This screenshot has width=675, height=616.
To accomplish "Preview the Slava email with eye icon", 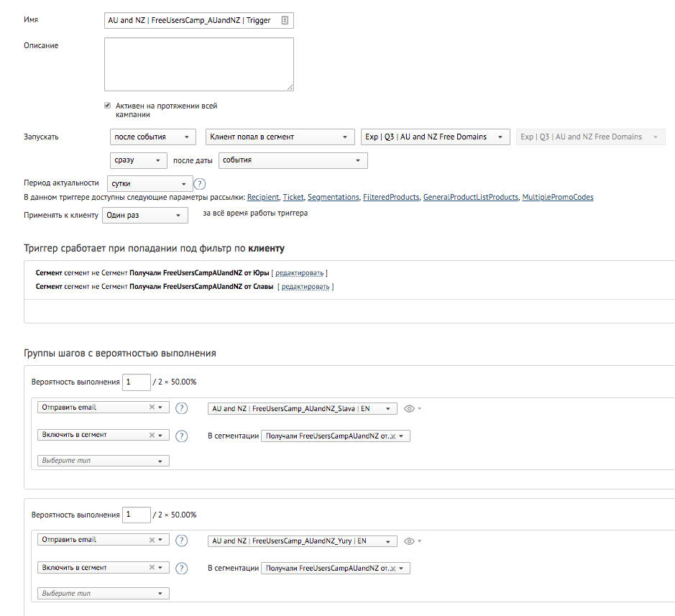I will (x=409, y=408).
